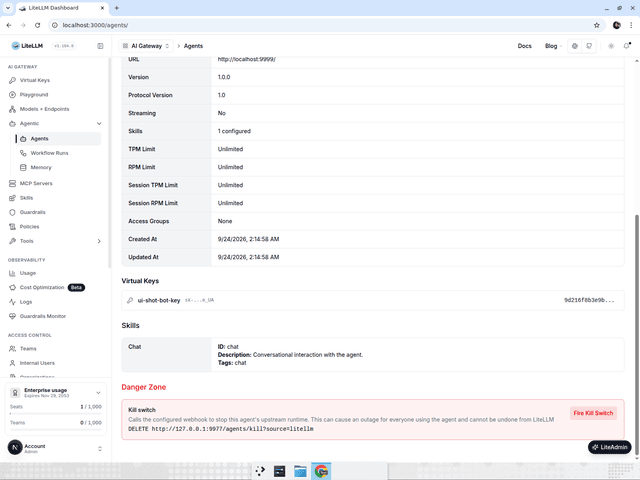Open the Docs link

pyautogui.click(x=524, y=46)
